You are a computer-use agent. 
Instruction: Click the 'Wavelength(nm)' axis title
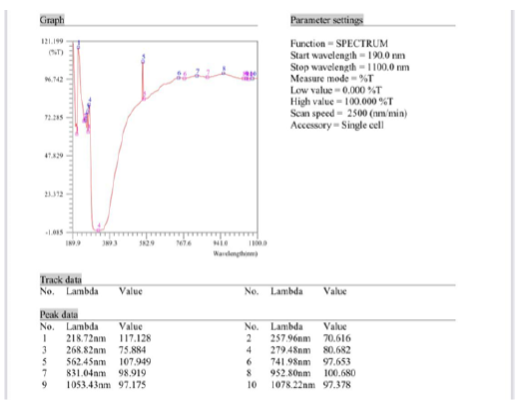tap(236, 253)
